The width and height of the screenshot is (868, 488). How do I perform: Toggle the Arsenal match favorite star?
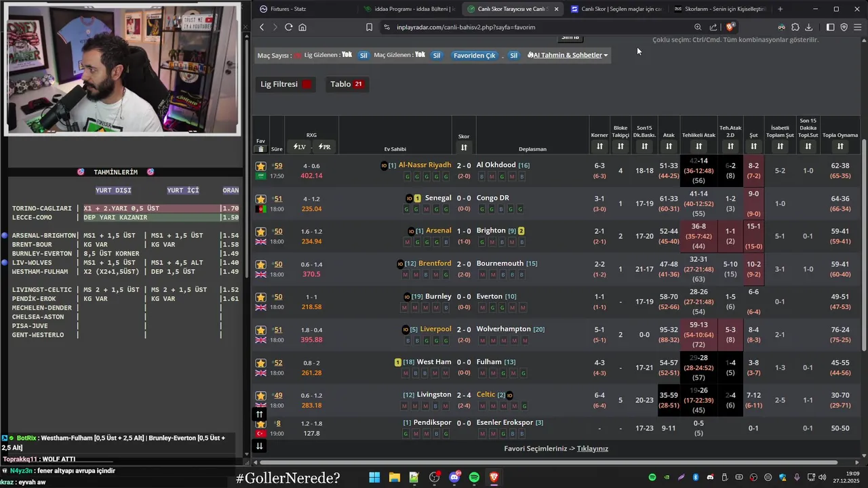(260, 231)
